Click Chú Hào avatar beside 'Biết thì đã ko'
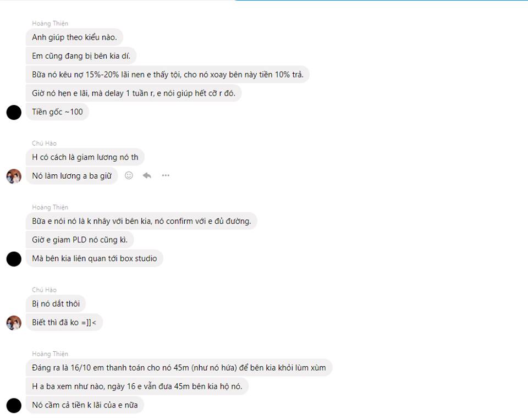The height and width of the screenshot is (420, 528). coord(14,323)
